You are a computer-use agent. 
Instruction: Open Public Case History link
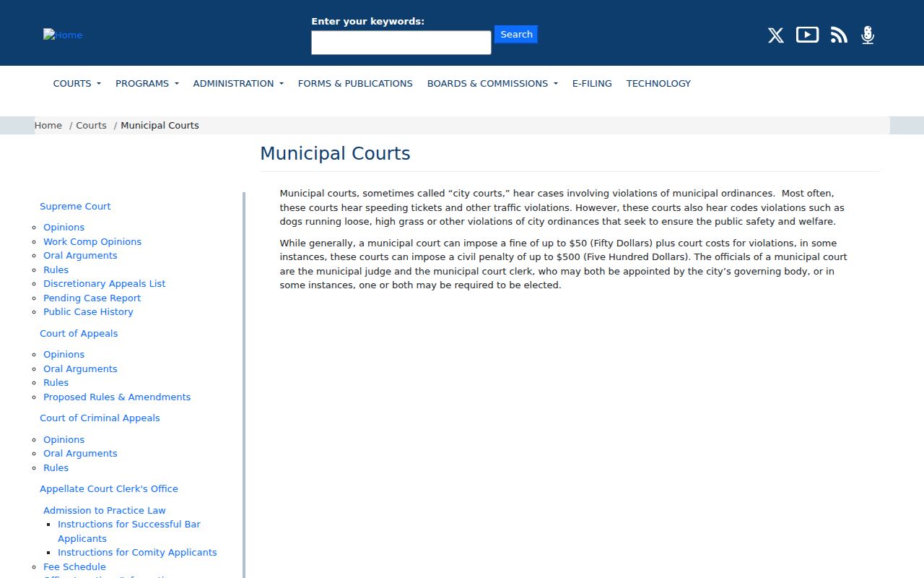point(88,311)
